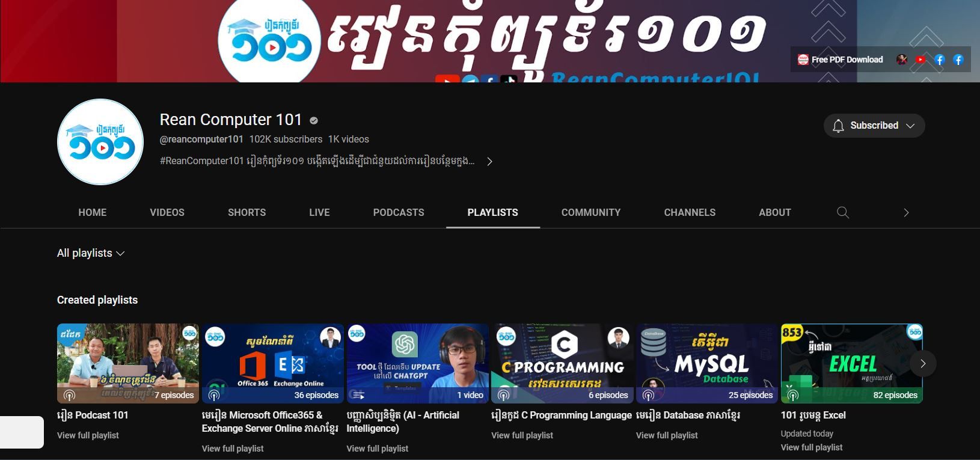
Task: Switch to the VIDEOS tab
Action: 167,212
